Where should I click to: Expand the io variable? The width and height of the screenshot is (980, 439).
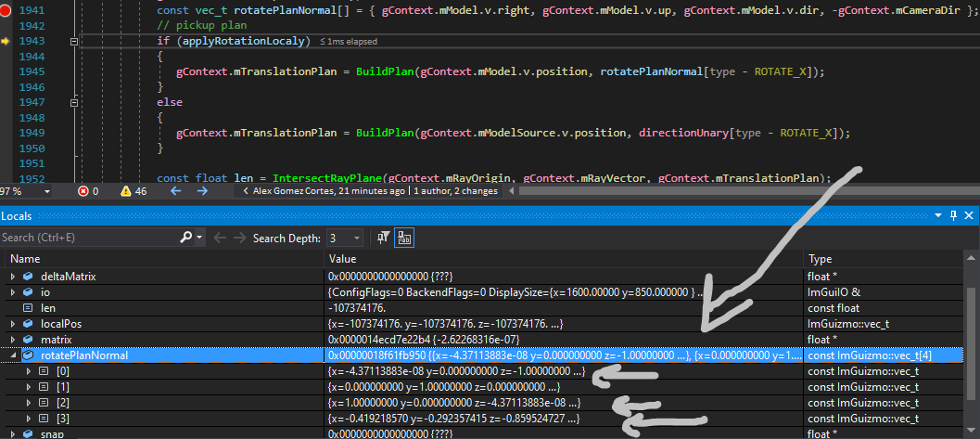pos(12,292)
